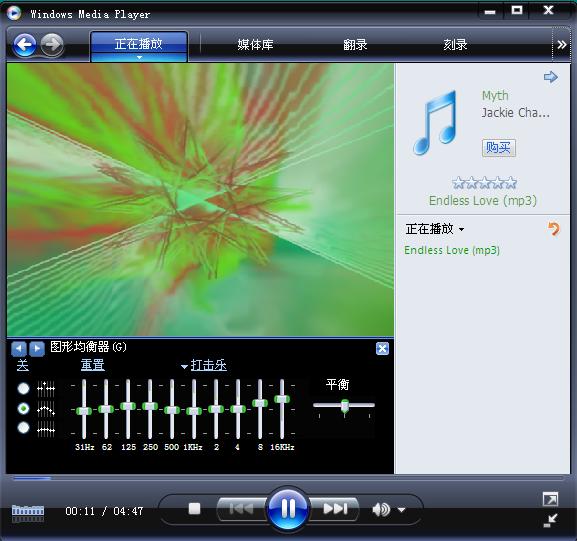Skip to the previous track

241,509
